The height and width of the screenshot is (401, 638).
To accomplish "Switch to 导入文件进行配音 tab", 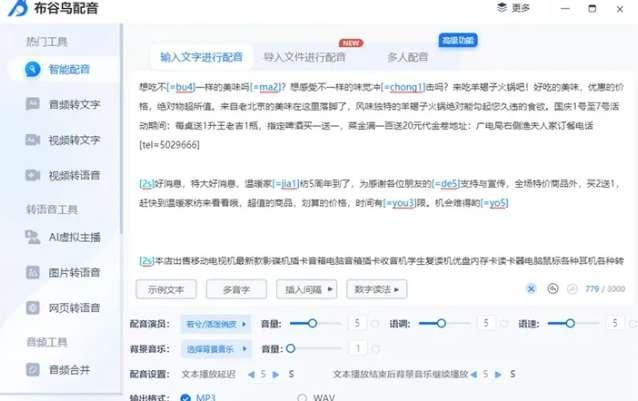I will [304, 57].
